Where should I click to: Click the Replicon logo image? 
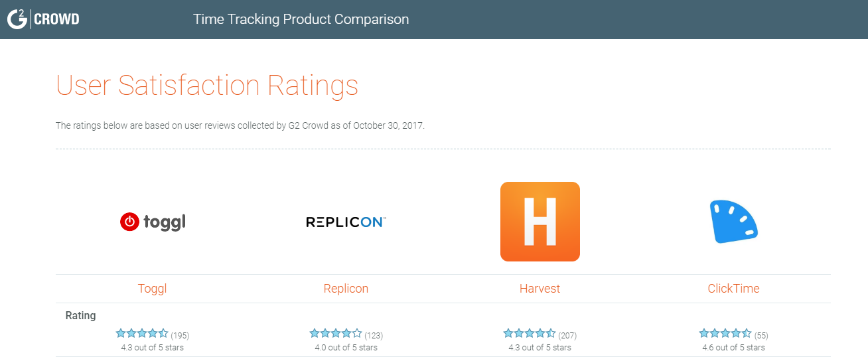(346, 222)
